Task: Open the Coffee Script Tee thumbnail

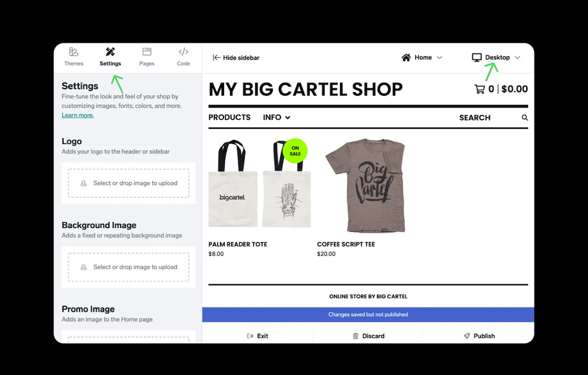Action: click(x=365, y=186)
